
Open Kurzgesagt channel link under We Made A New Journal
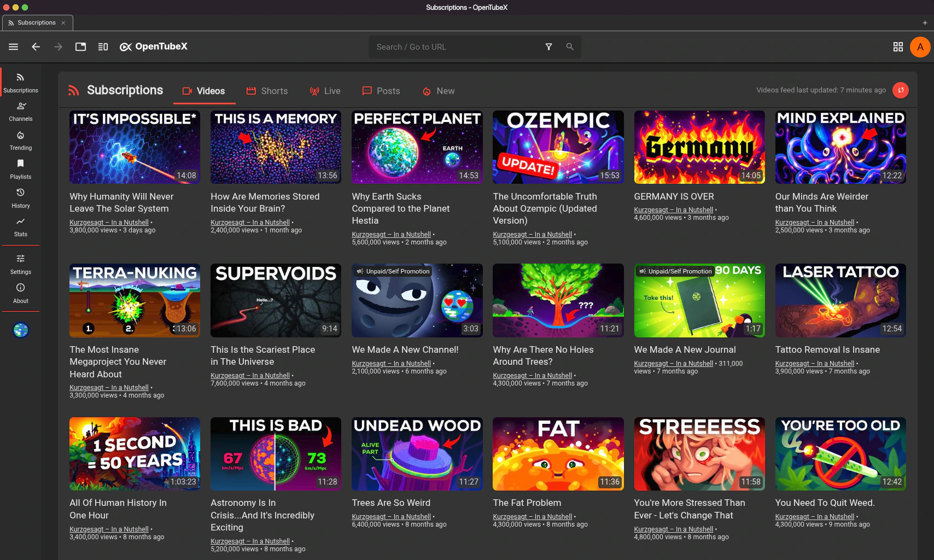coord(674,364)
